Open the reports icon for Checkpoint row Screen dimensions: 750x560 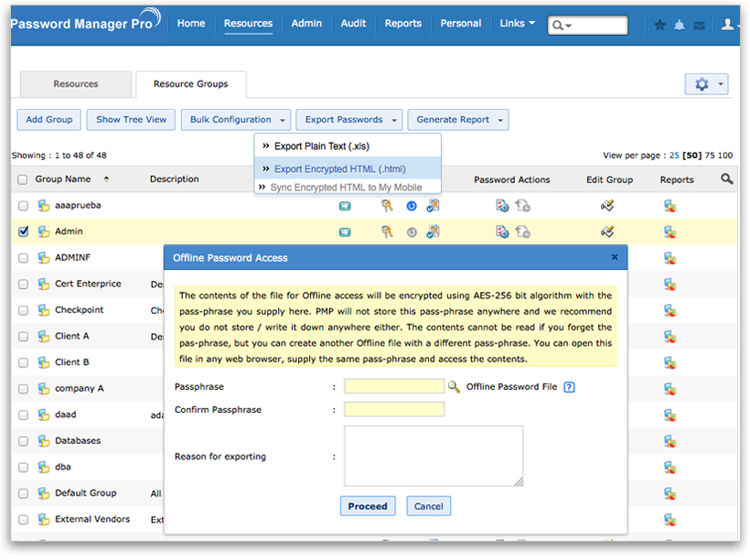click(x=670, y=310)
